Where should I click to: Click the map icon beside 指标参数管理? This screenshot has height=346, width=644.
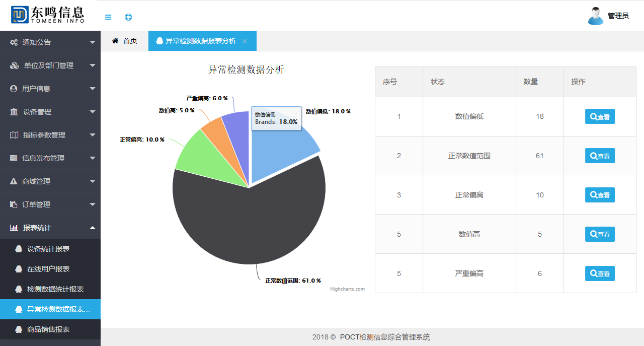[14, 135]
